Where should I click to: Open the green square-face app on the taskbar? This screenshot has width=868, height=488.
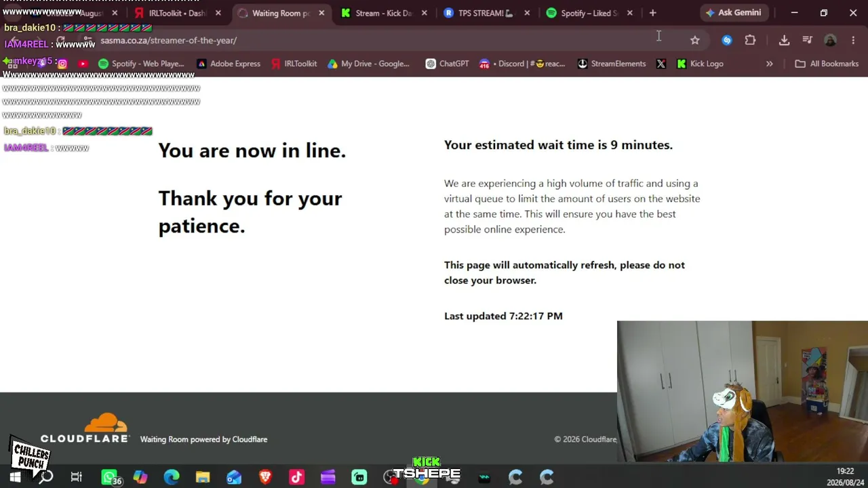tap(359, 477)
